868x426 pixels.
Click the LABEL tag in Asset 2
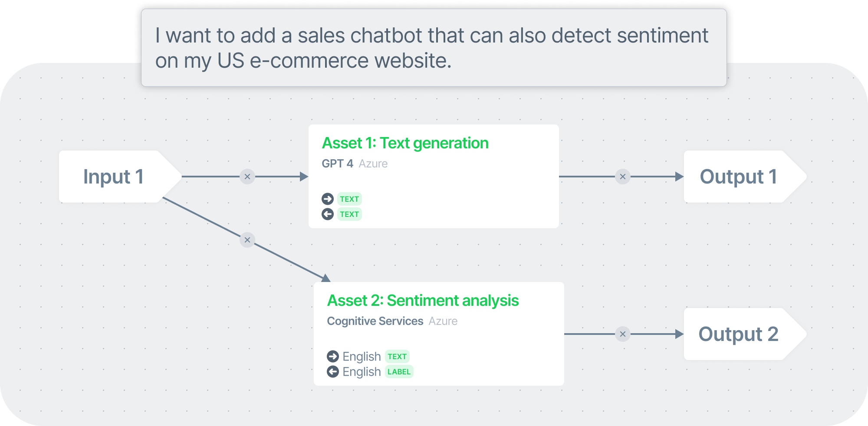(399, 372)
